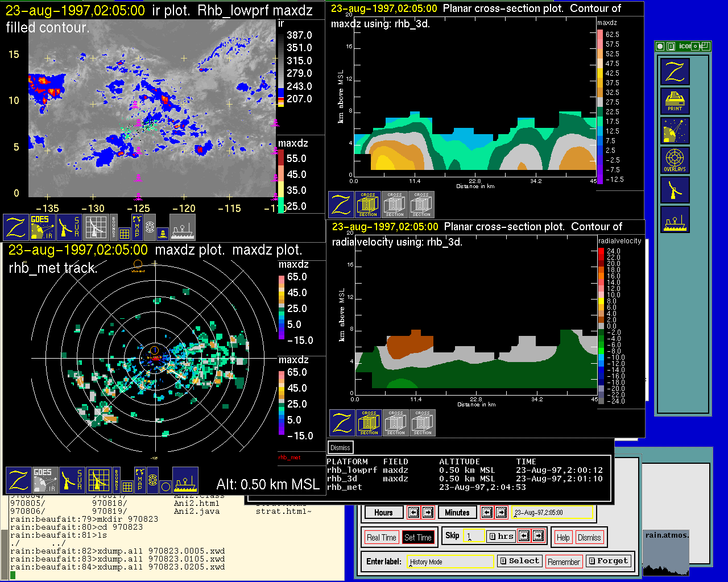Click the BOUNDS icon in maxdz plot toolbar

tap(117, 480)
